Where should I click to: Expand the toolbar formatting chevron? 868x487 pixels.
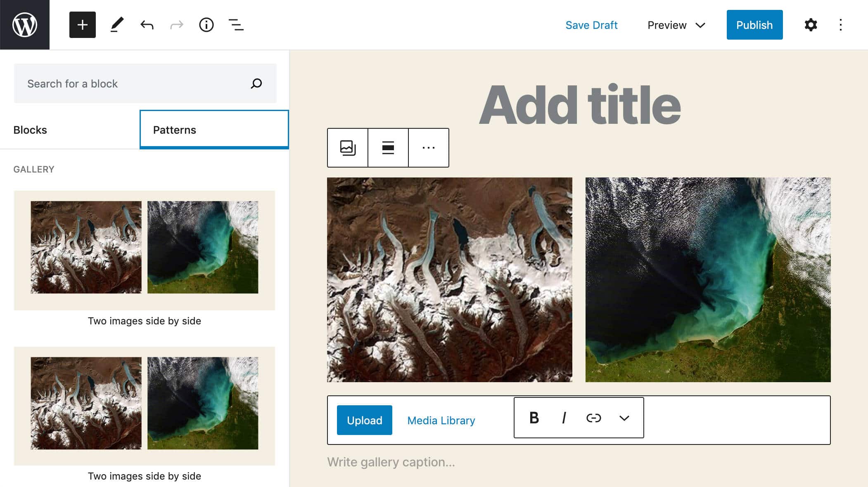(x=624, y=418)
